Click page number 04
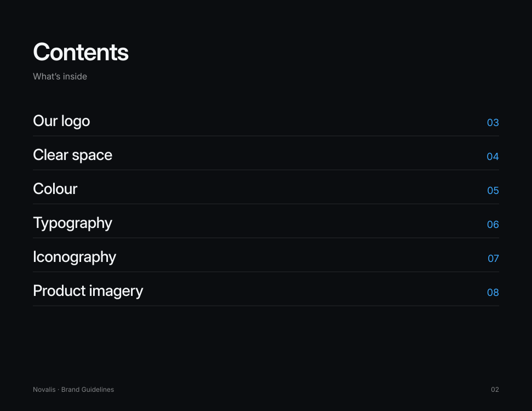532x411 pixels. tap(493, 157)
